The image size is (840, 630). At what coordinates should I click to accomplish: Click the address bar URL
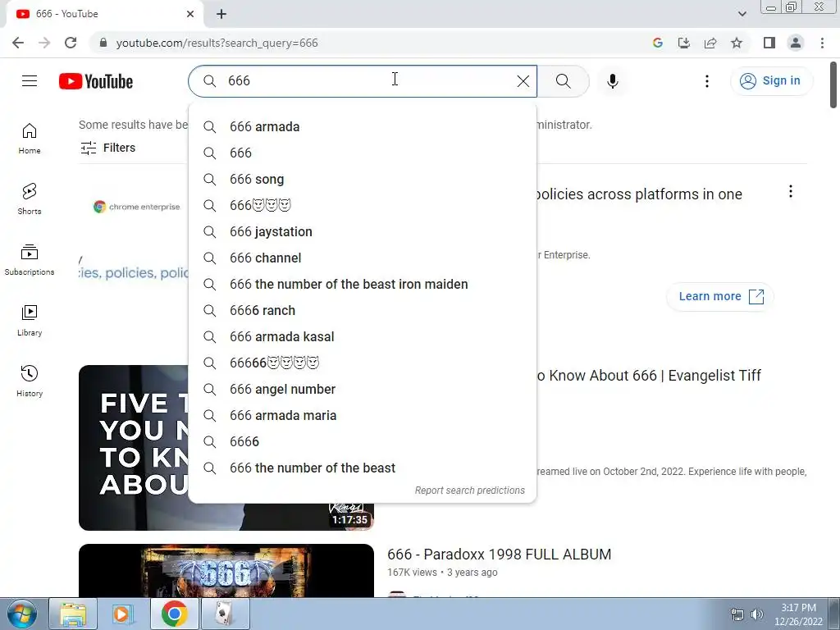[x=217, y=43]
